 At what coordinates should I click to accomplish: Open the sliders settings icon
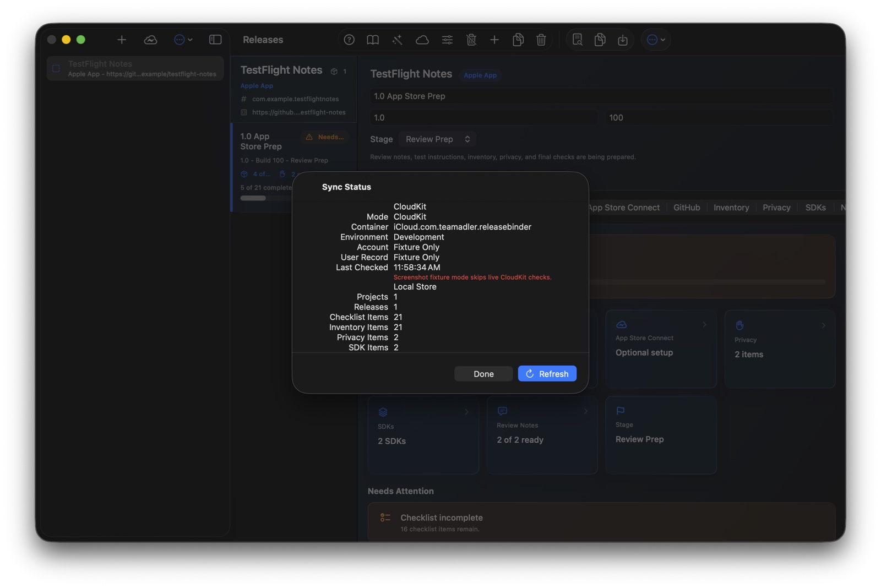pyautogui.click(x=447, y=40)
